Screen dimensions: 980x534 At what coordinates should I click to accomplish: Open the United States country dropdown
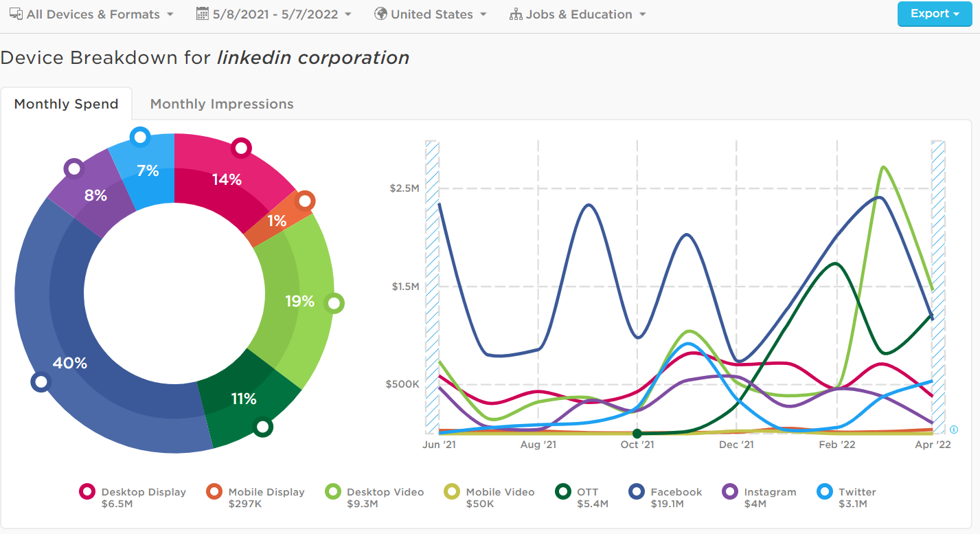pos(438,14)
